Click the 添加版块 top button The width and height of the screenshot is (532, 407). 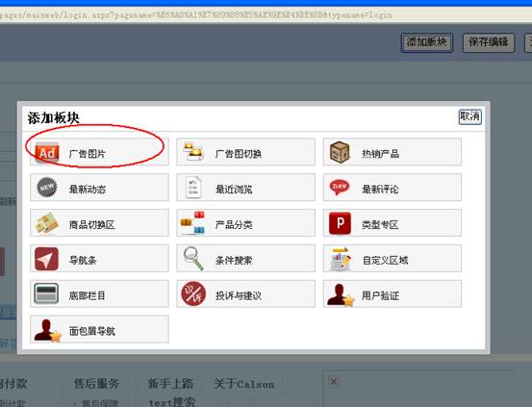[x=427, y=42]
